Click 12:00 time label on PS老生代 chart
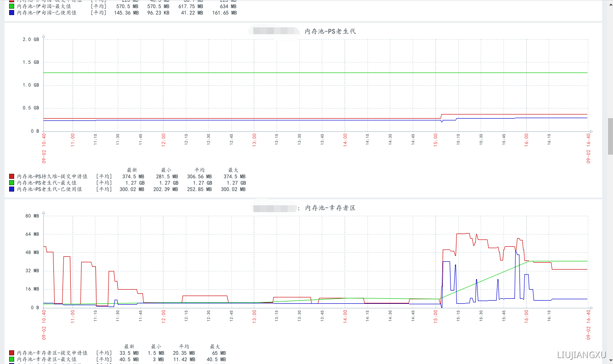Viewport: 613px width, 364px height. [x=164, y=139]
